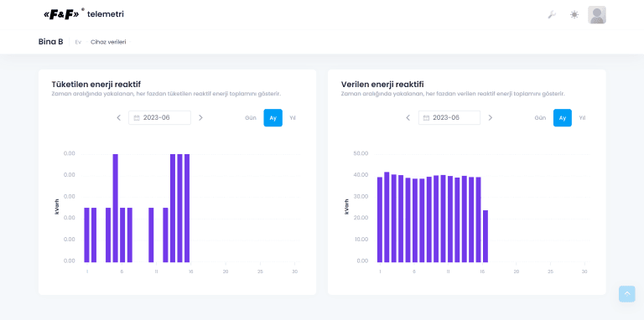
Task: Open the Cihaz verileri breadcrumb link
Action: [108, 42]
